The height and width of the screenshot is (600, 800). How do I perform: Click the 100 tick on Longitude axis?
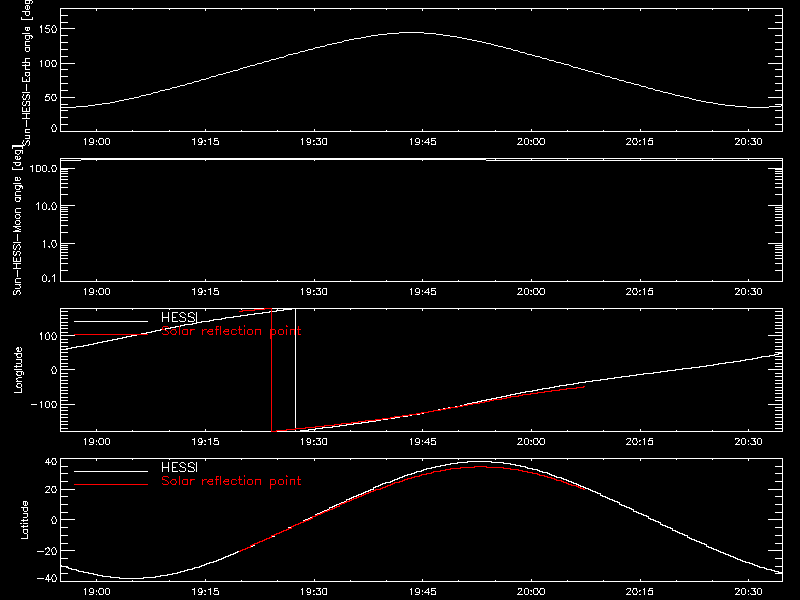(x=47, y=336)
